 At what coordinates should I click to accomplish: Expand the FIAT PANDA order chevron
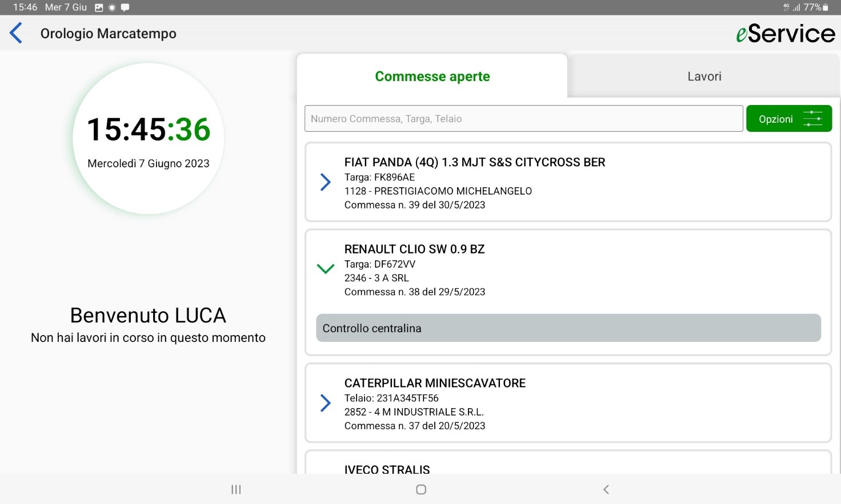(x=326, y=182)
